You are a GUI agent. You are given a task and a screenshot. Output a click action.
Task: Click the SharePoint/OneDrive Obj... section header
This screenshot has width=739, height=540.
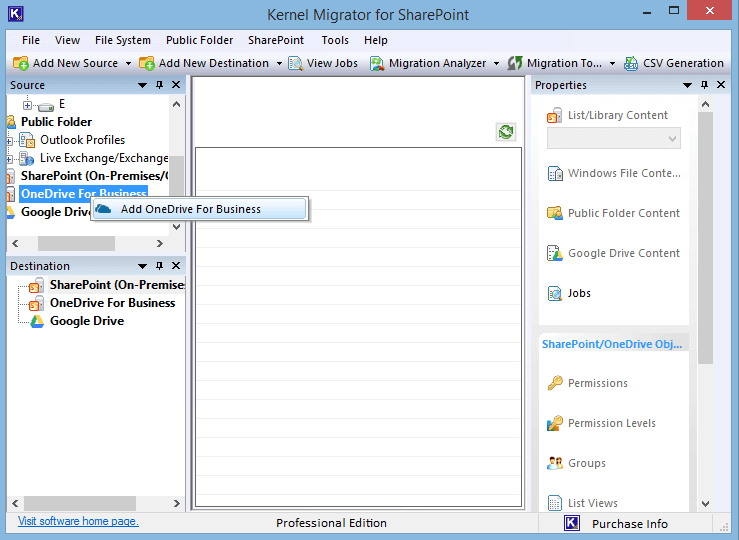[x=612, y=344]
